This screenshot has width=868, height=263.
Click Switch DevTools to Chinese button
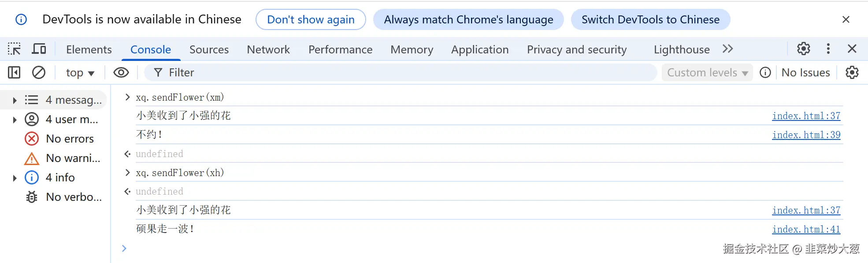pos(650,19)
